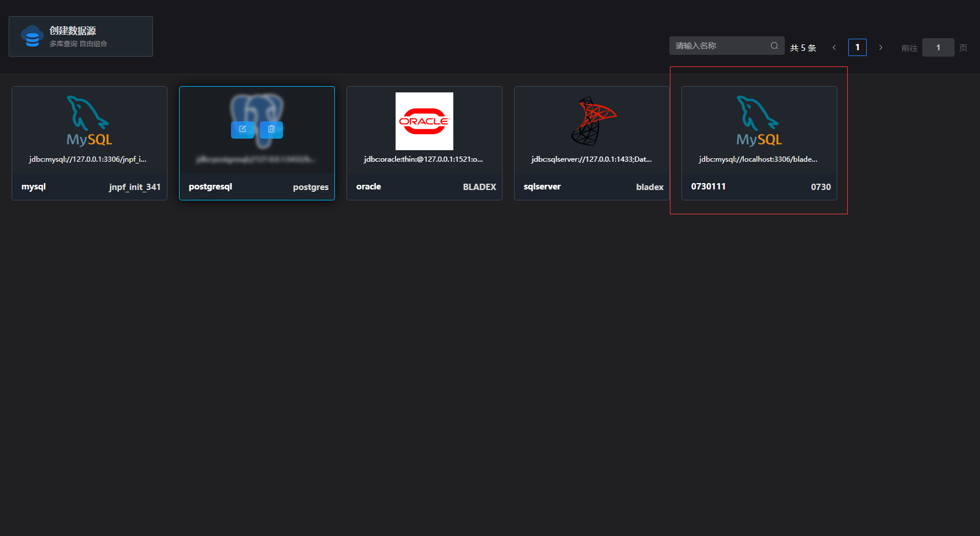The image size is (980, 536).
Task: Click the jdbc:sqlserver connection URL text
Action: point(591,159)
